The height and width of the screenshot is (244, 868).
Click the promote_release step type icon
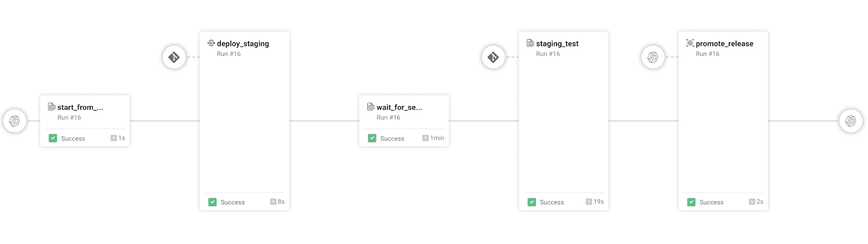690,43
